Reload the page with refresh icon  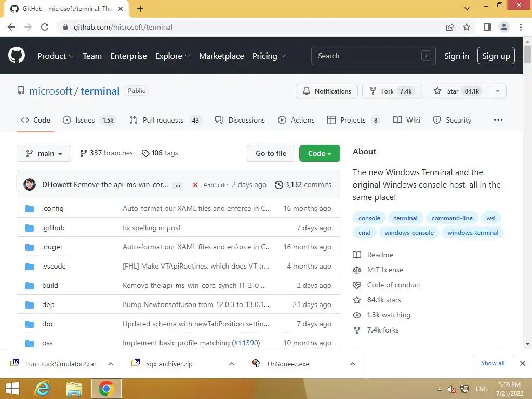(45, 27)
